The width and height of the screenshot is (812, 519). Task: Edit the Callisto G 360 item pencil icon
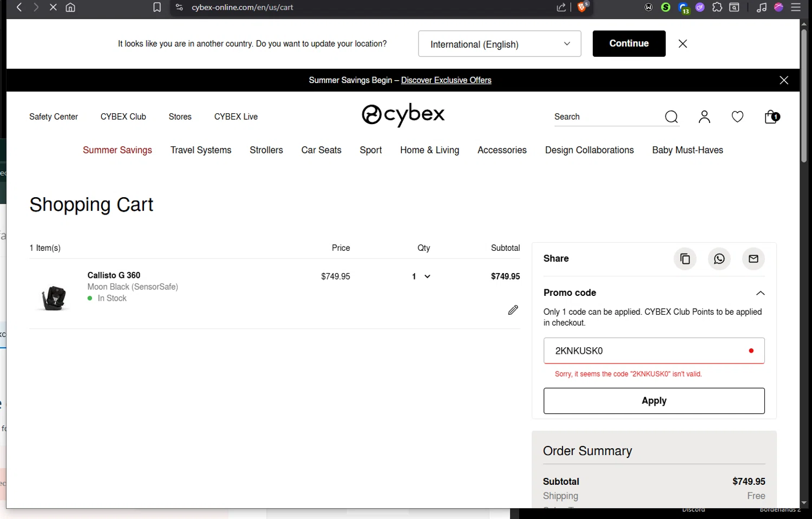point(513,310)
